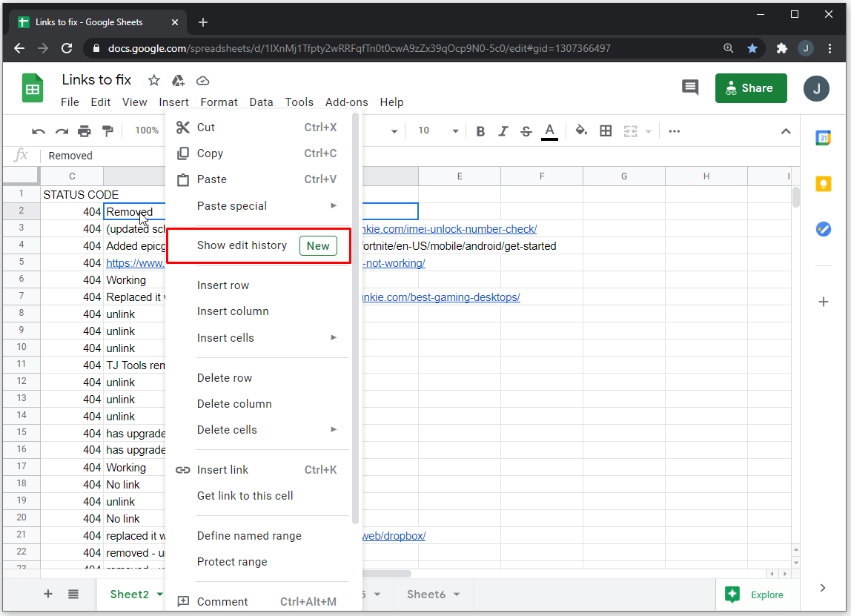Open the text color picker
Image resolution: width=851 pixels, height=616 pixels.
pos(549,131)
